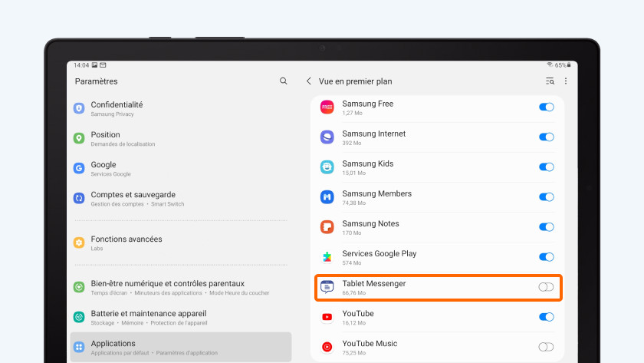
Task: Turn off Services Google Play toggle
Action: coord(546,257)
